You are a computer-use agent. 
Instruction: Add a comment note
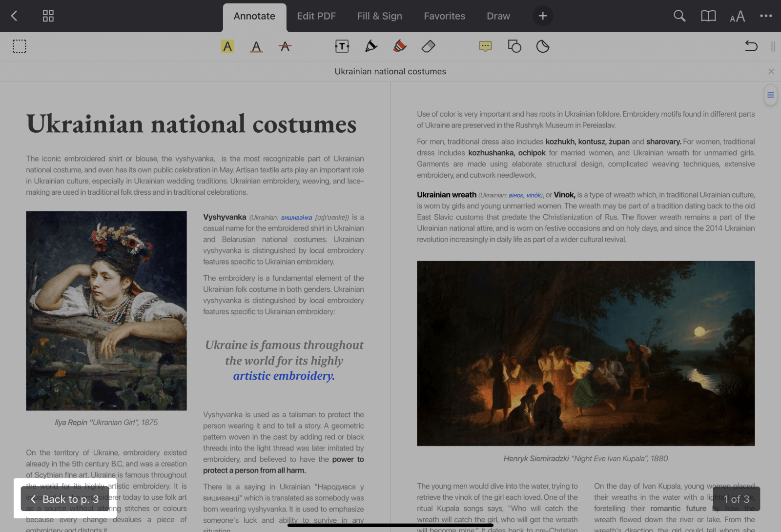click(485, 46)
